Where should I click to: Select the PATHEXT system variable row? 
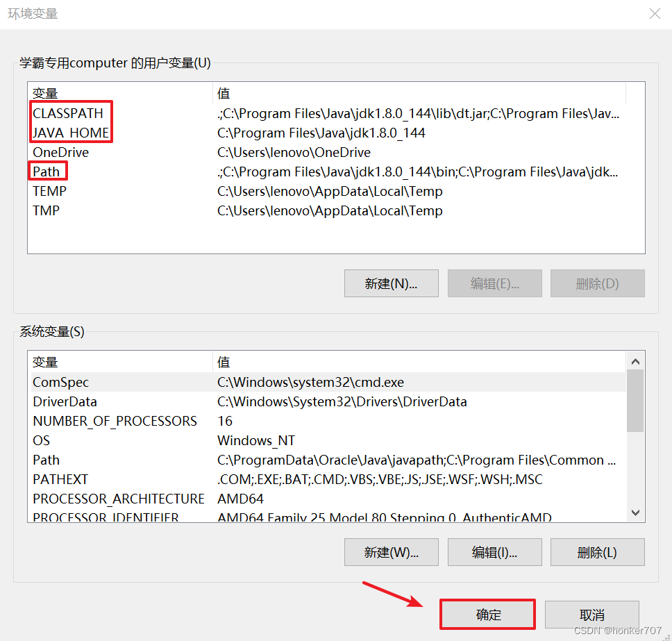pos(60,479)
